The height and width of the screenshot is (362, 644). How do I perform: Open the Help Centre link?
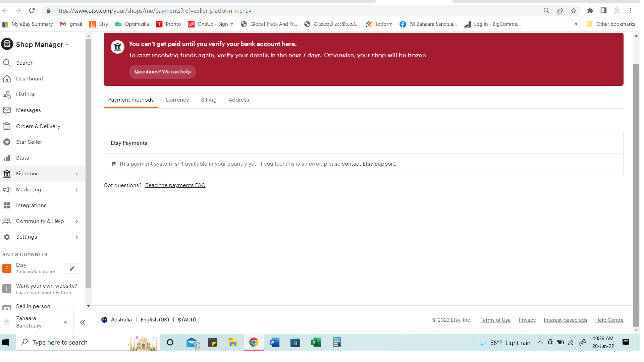tap(609, 320)
